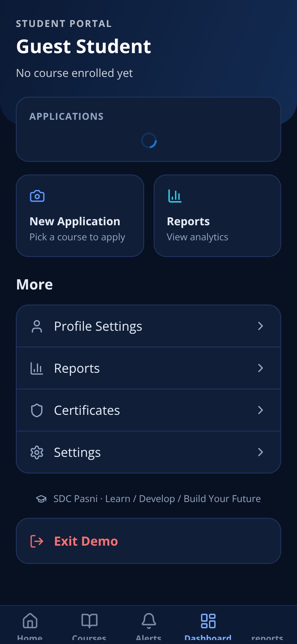Open the Alerts bell icon
The image size is (297, 644).
click(x=149, y=621)
